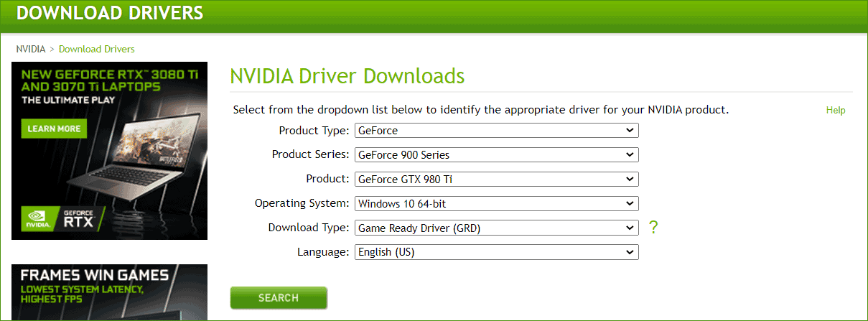Viewport: 868px width, 321px height.
Task: Click the 'Language:' label
Action: click(324, 253)
